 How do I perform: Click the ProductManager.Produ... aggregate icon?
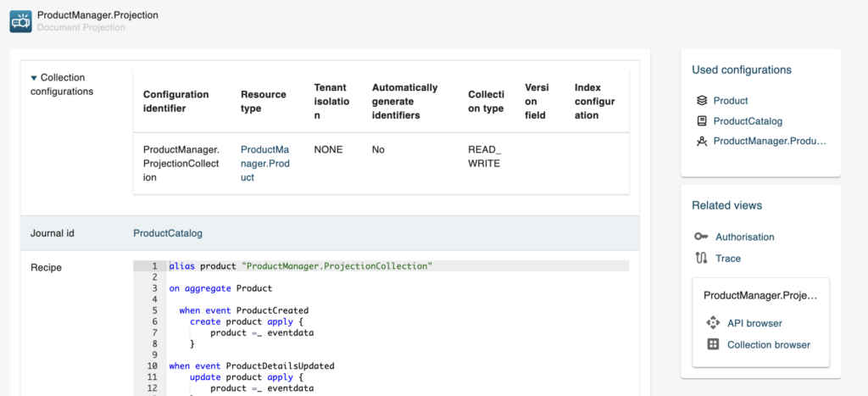(x=701, y=142)
